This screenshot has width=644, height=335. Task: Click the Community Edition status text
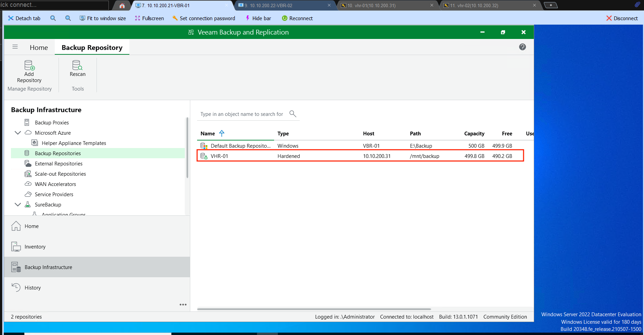[x=505, y=317]
